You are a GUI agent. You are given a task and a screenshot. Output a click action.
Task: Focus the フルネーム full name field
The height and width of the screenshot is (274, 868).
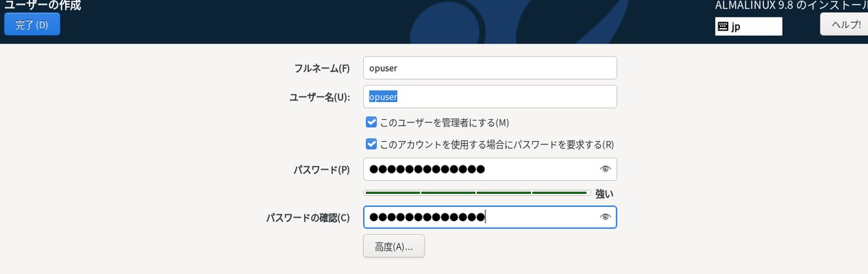(490, 68)
